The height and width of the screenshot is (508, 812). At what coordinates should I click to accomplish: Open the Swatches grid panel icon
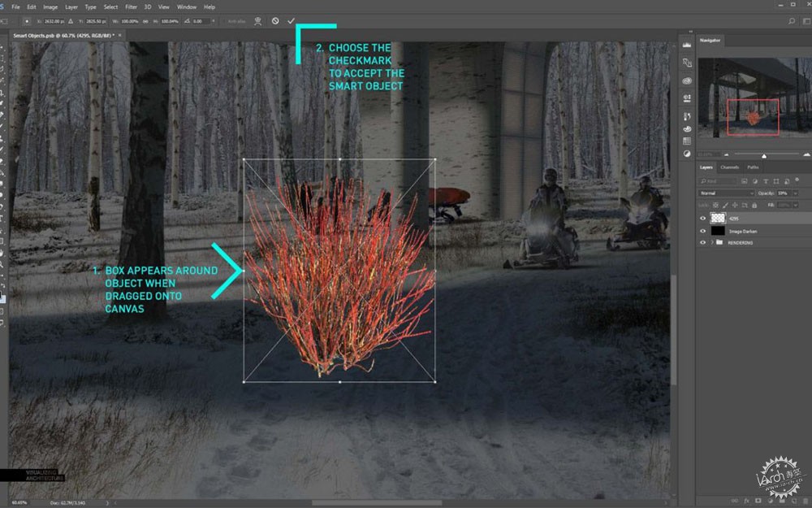[x=687, y=141]
